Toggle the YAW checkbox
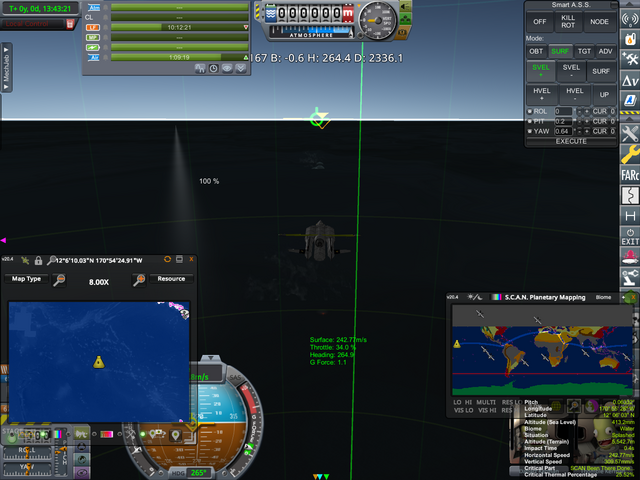The width and height of the screenshot is (640, 480). click(x=530, y=131)
